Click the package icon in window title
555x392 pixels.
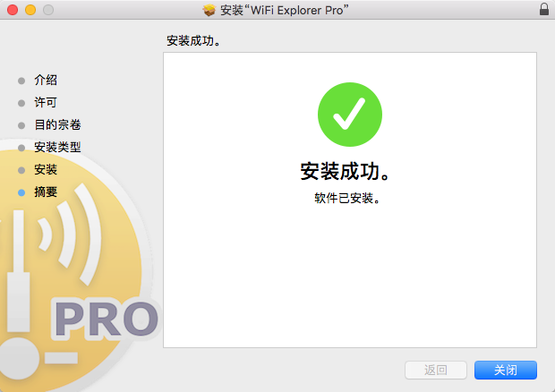coord(209,10)
